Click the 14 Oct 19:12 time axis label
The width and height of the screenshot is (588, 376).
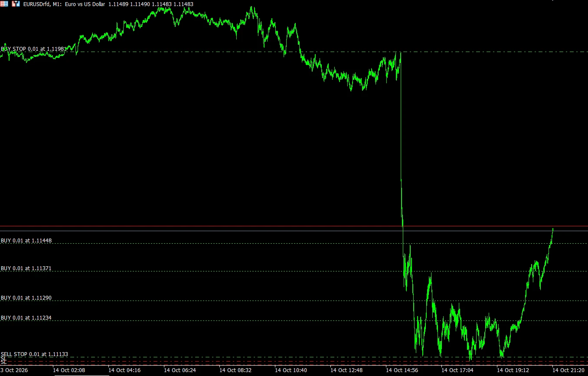coord(513,370)
